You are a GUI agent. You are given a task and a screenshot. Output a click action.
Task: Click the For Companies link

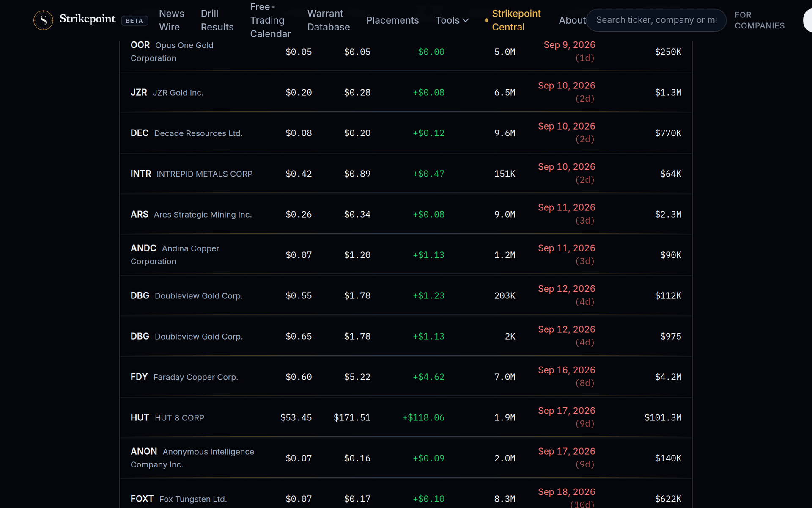(760, 20)
